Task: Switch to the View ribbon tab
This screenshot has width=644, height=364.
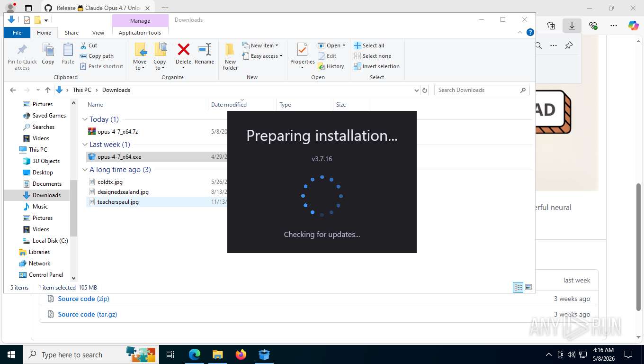Action: pos(98,33)
